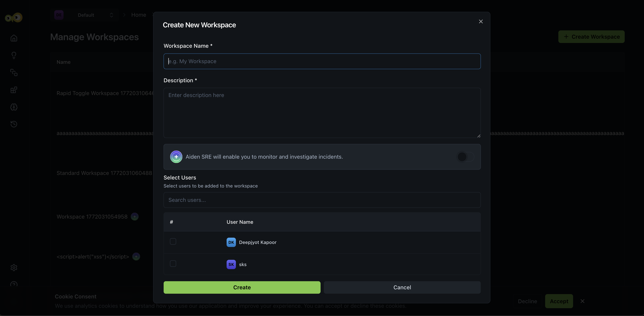Click the Home breadcrumb item

pos(139,15)
